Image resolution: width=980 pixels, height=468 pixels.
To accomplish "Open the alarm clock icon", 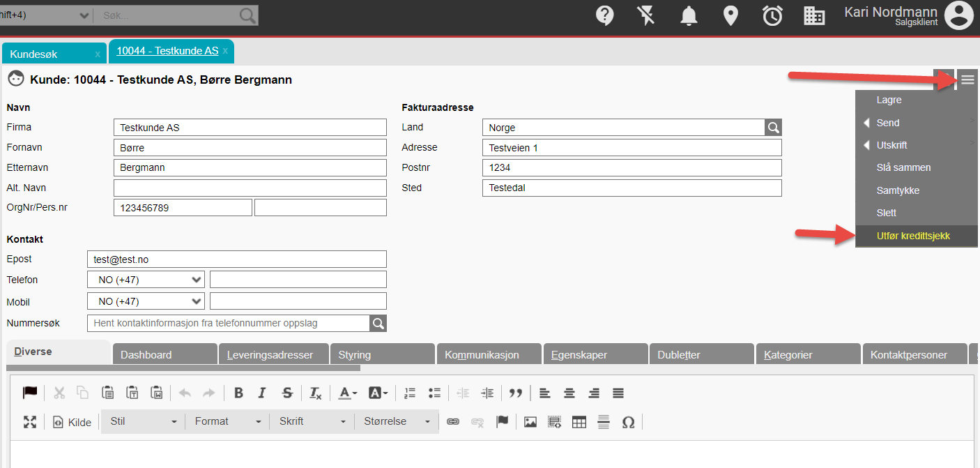I will click(x=772, y=15).
